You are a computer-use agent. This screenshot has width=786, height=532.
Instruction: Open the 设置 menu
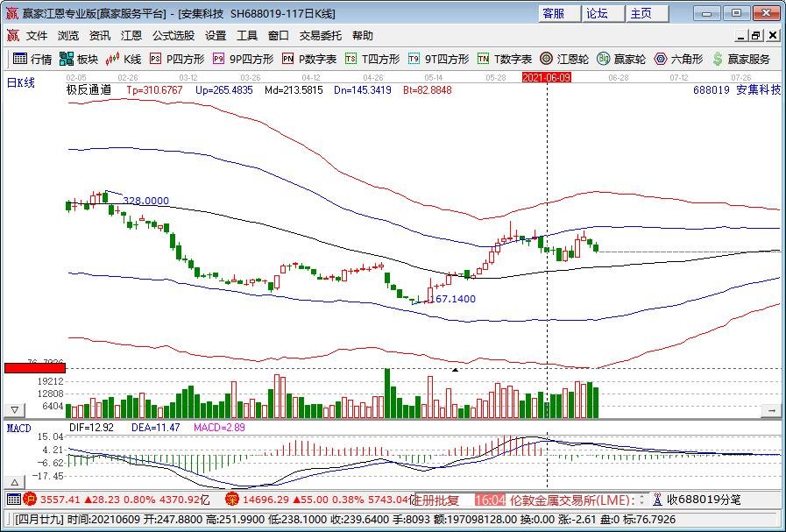[216, 36]
